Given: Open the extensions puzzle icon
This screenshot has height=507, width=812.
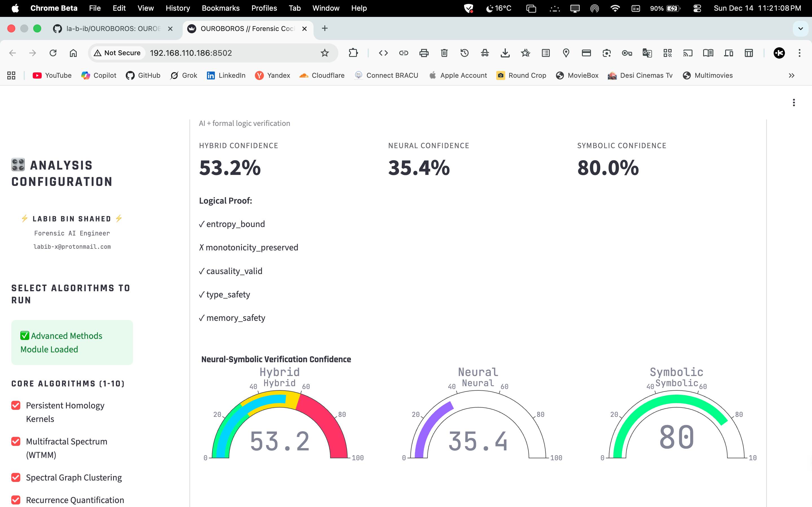Looking at the screenshot, I should 353,53.
